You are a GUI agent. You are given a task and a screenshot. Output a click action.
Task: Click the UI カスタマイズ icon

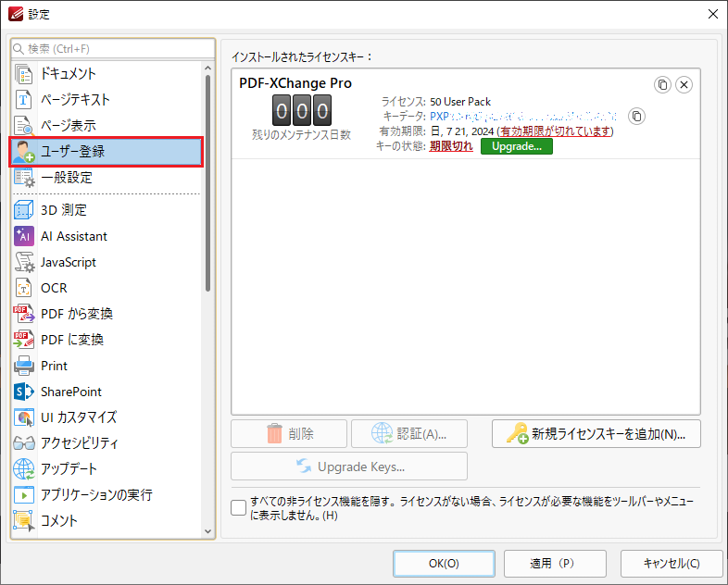pos(24,417)
